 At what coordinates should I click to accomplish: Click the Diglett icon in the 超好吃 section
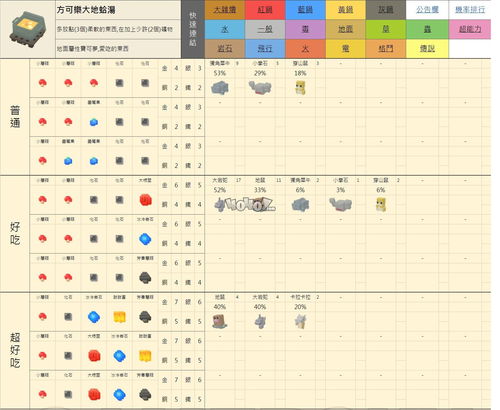click(x=220, y=321)
